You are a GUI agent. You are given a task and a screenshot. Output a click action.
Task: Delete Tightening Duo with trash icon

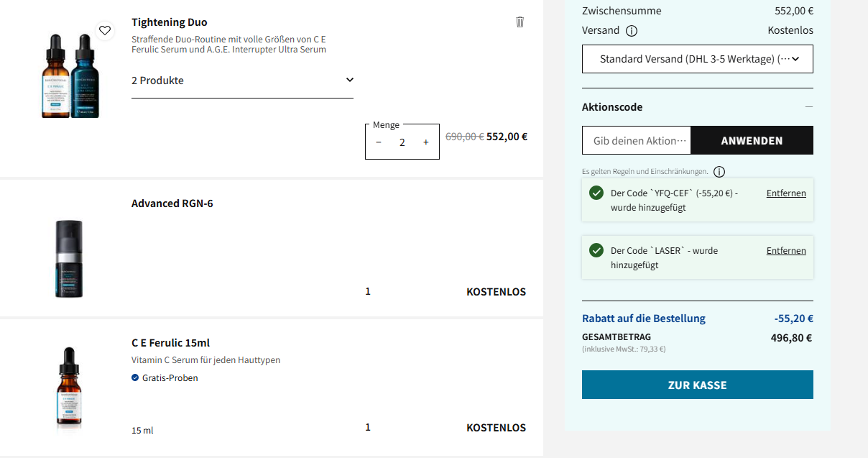pos(520,22)
